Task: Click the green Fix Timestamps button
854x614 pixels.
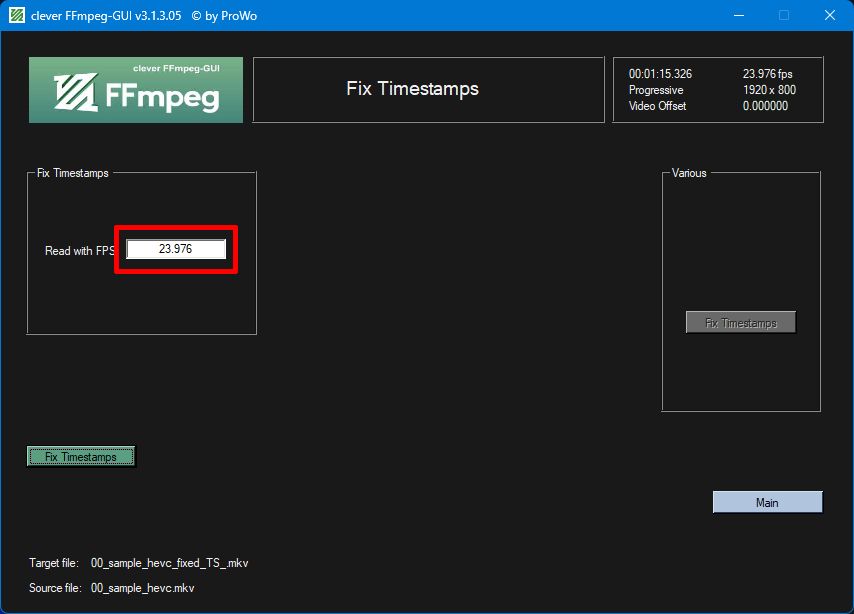Action: coord(81,457)
